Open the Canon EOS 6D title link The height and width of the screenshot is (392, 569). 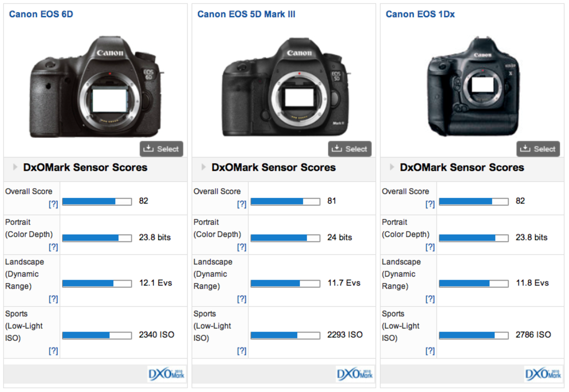click(41, 14)
